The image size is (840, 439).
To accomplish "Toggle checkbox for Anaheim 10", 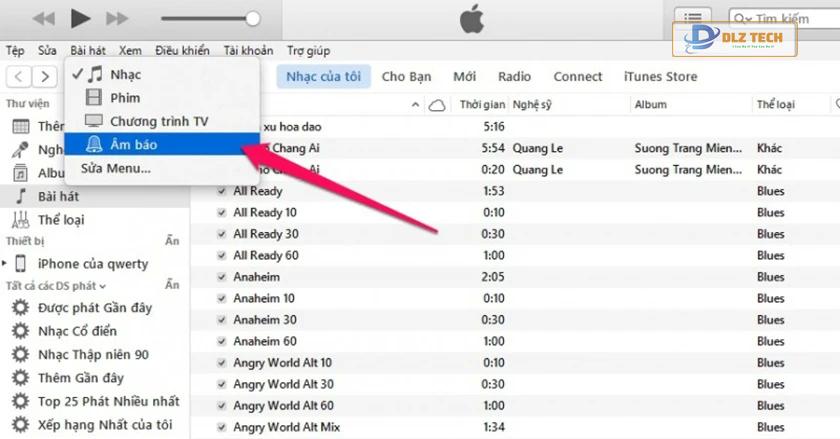I will pos(221,298).
